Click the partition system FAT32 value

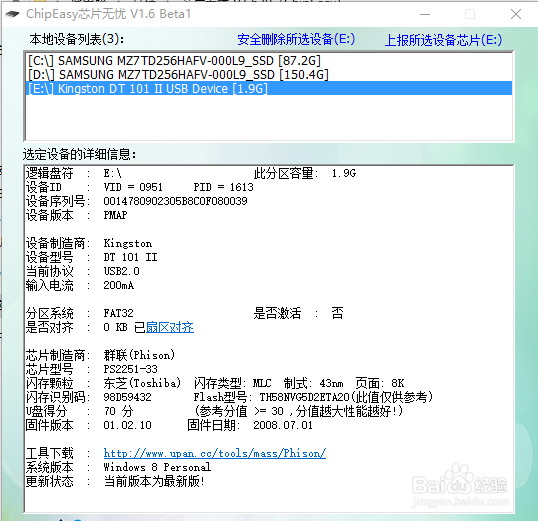tap(118, 313)
